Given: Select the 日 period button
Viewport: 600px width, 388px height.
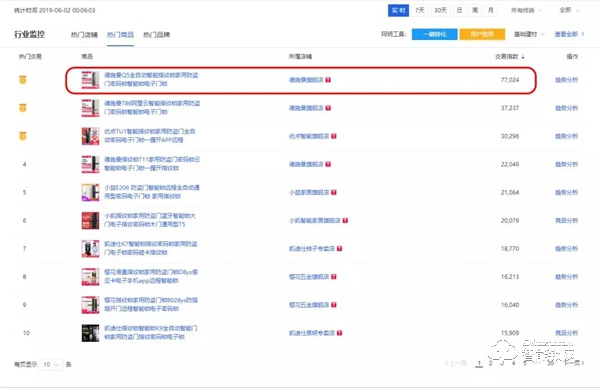Looking at the screenshot, I should (460, 10).
